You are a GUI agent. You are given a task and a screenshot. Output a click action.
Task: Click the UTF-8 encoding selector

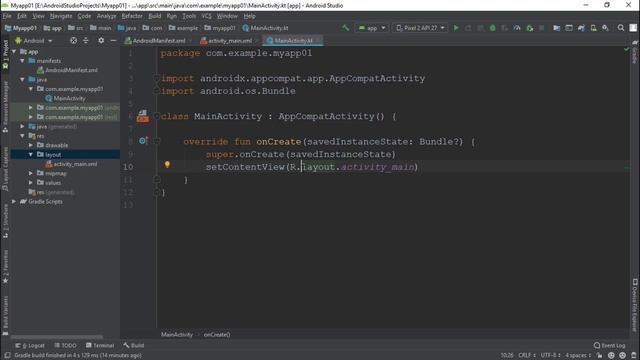pyautogui.click(x=551, y=356)
